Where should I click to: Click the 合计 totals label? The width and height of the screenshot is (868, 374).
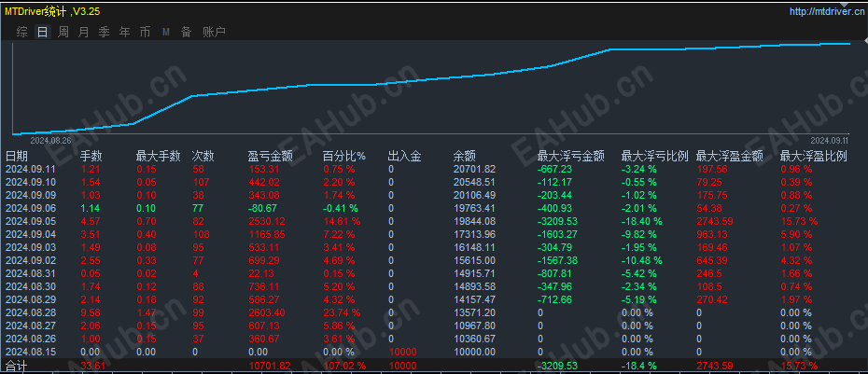coord(16,366)
